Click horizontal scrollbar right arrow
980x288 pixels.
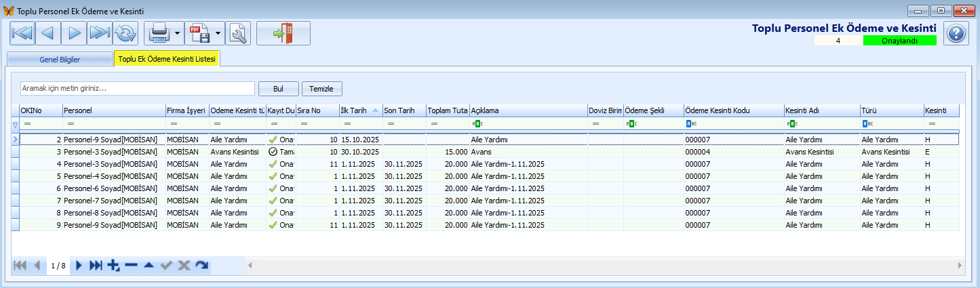(959, 265)
